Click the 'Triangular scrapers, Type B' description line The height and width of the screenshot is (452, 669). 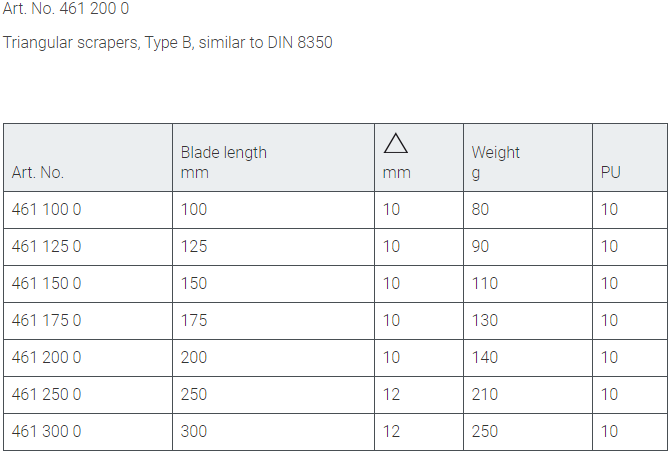click(x=167, y=43)
